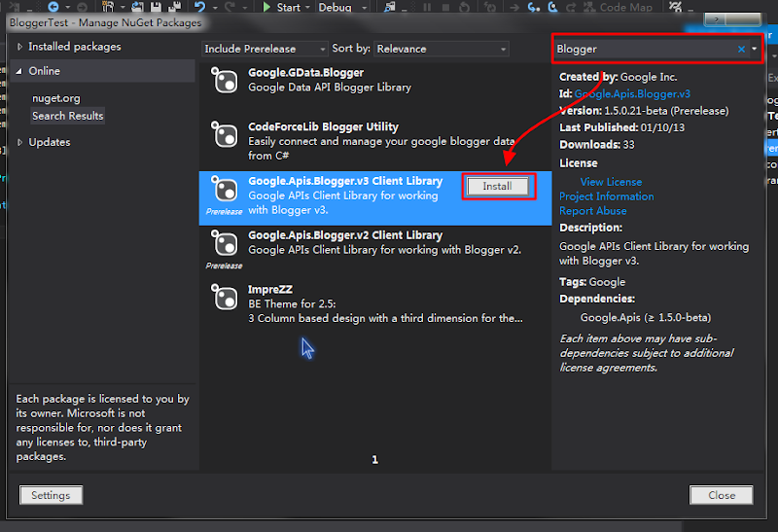Screen dimensions: 778x532
Task: Click the Save icon in Visual Studio toolbar
Action: pos(156,7)
